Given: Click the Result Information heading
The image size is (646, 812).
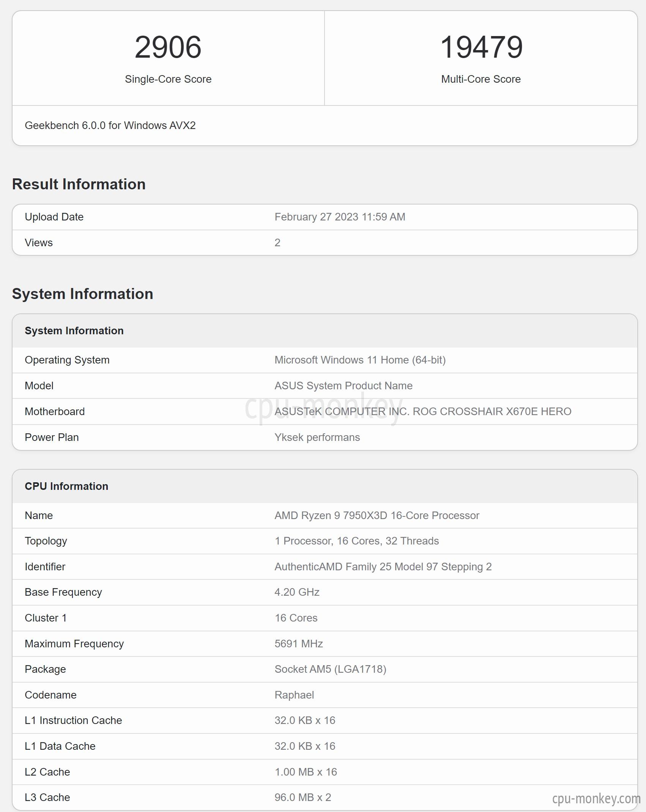Looking at the screenshot, I should click(x=79, y=184).
